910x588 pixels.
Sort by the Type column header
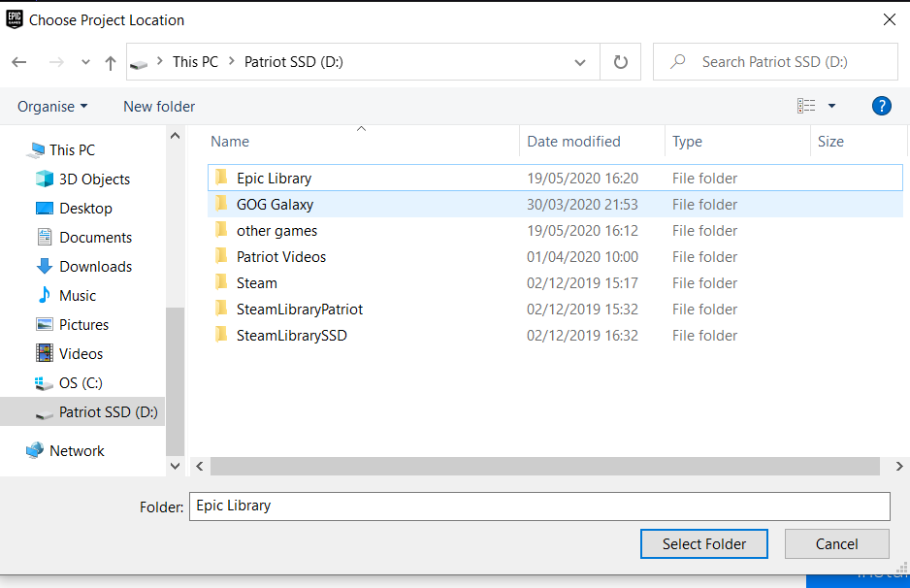pos(687,141)
